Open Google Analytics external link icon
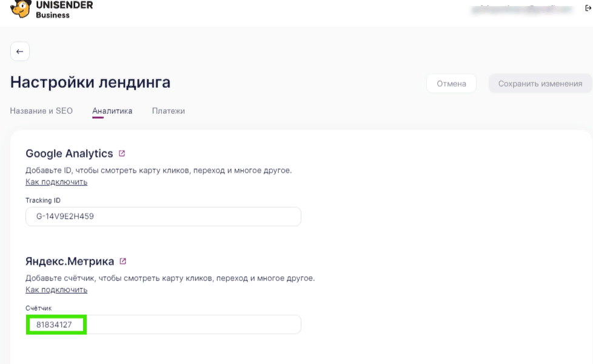This screenshot has width=593, height=364. 122,153
